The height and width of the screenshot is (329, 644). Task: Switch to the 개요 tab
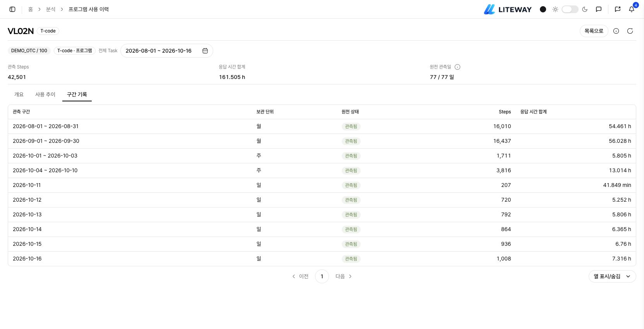point(19,94)
